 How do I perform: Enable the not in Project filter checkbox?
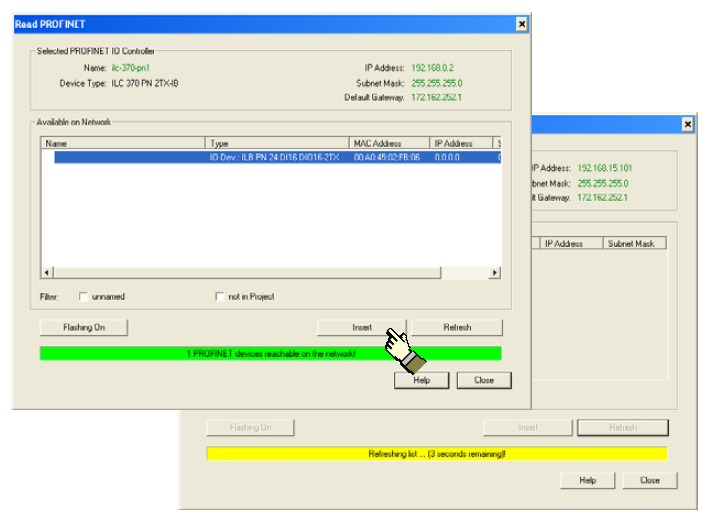tap(220, 297)
